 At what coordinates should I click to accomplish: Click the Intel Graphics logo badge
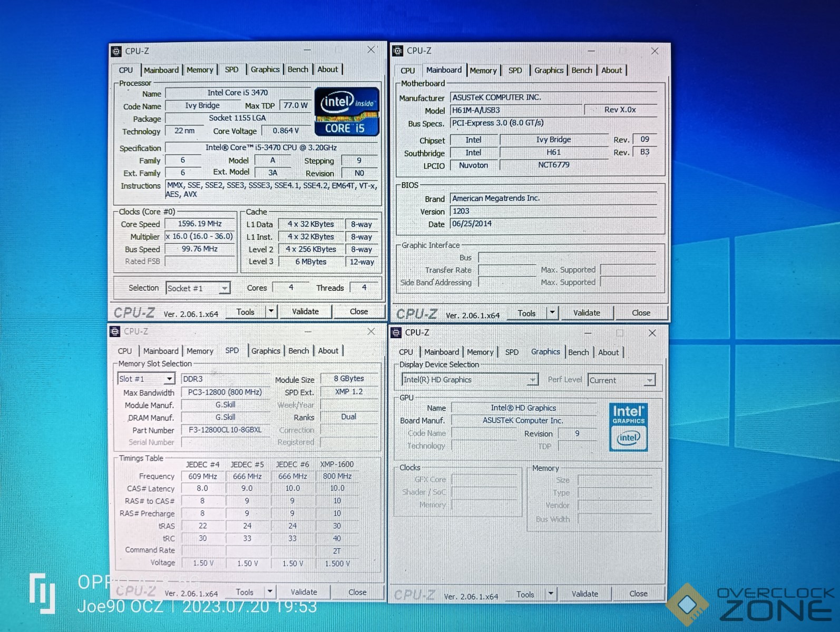coord(628,427)
